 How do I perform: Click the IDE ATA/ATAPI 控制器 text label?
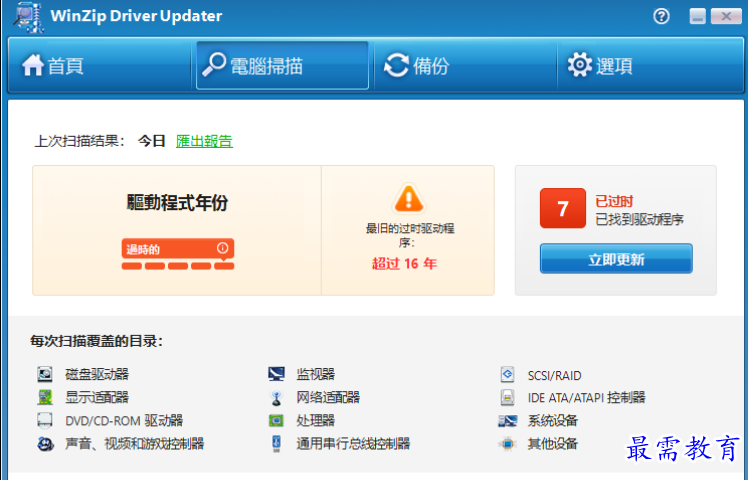pos(586,397)
